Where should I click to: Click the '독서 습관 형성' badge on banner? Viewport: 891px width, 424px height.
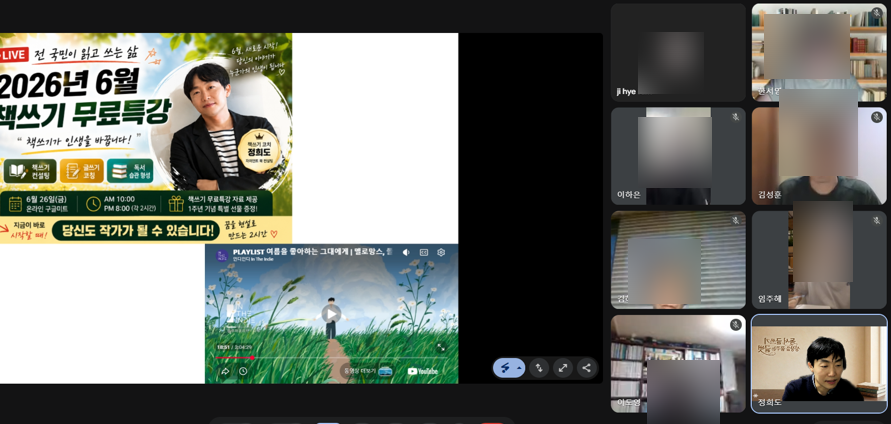pyautogui.click(x=130, y=171)
